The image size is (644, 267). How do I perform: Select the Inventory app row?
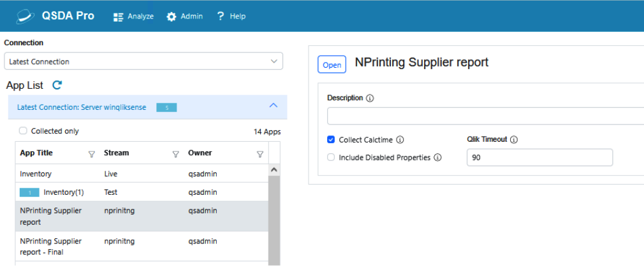[x=142, y=174]
